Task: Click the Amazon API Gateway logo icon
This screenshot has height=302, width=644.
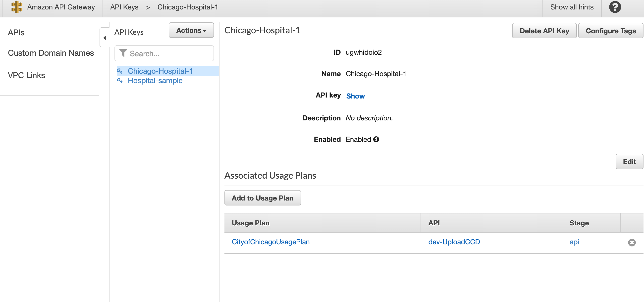Action: (16, 7)
